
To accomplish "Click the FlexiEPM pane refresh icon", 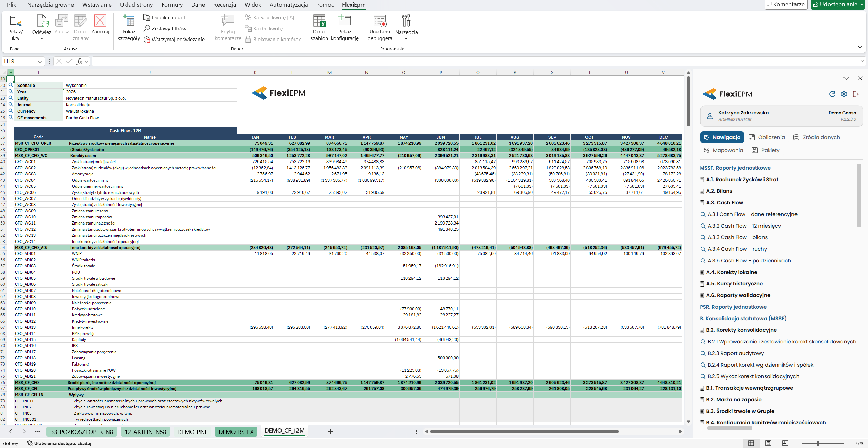I will pos(832,94).
